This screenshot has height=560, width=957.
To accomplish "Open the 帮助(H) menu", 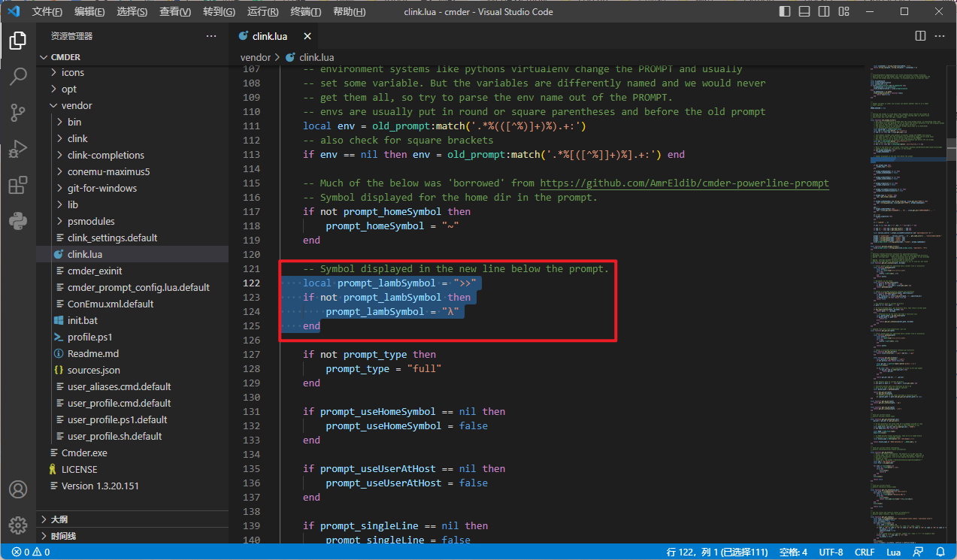I will coord(349,12).
